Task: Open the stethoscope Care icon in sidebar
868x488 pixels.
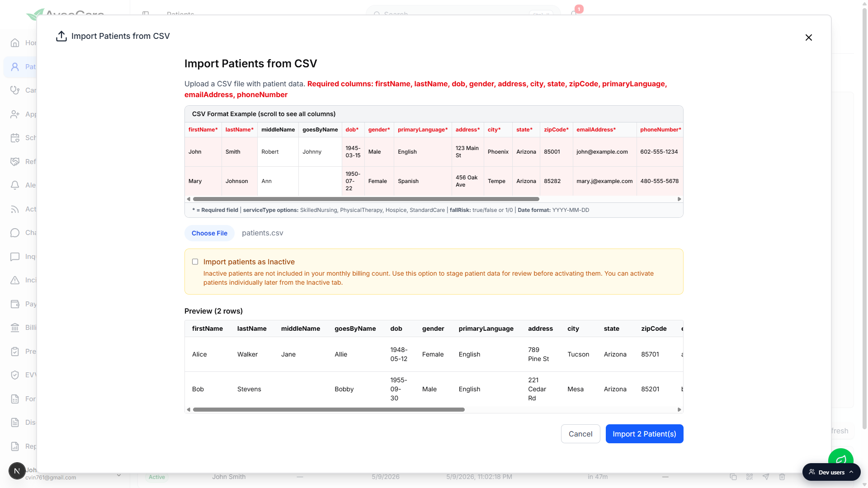Action: [x=15, y=90]
